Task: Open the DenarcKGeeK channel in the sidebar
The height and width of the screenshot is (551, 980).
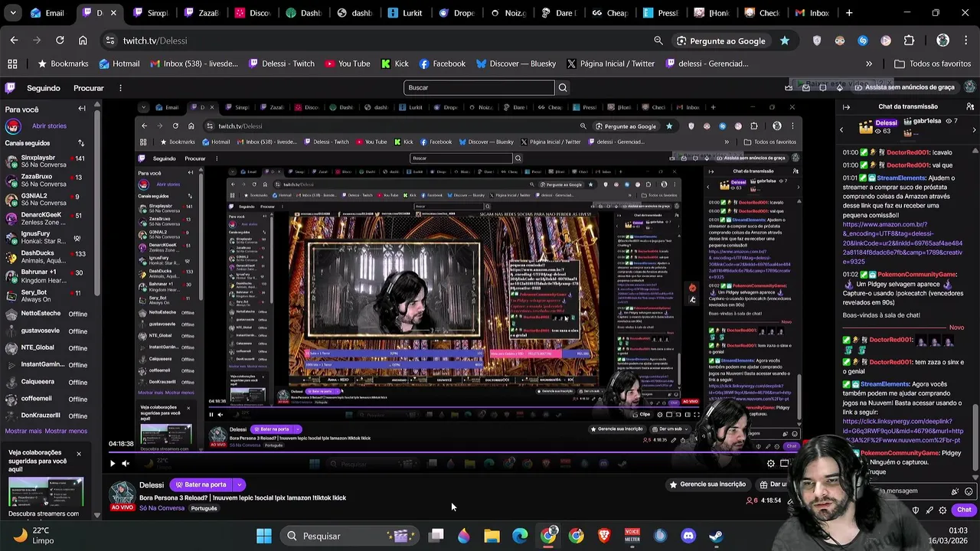Action: (46, 219)
